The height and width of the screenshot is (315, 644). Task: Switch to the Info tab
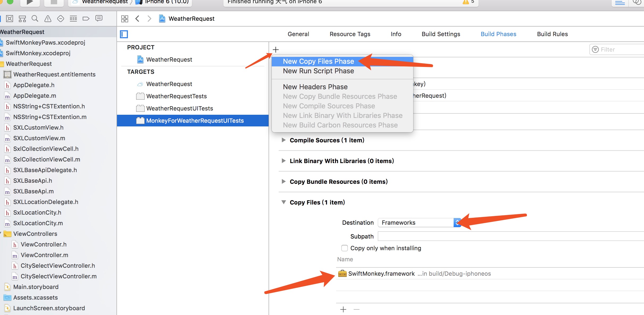396,34
